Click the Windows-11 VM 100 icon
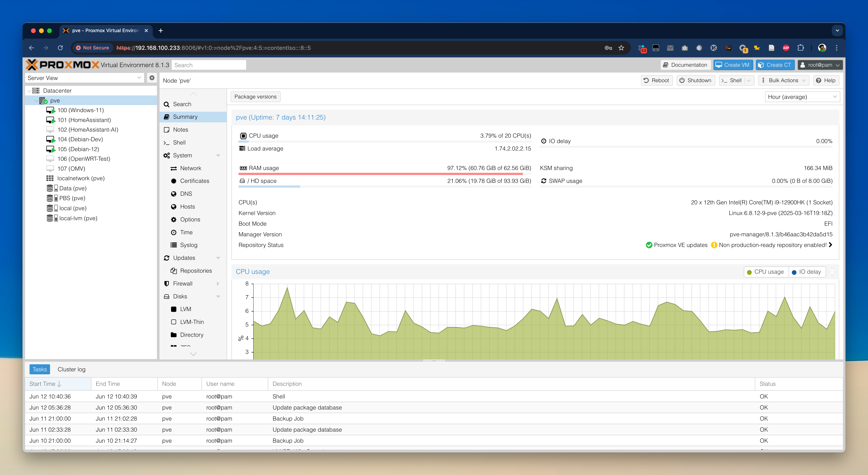 click(x=51, y=110)
